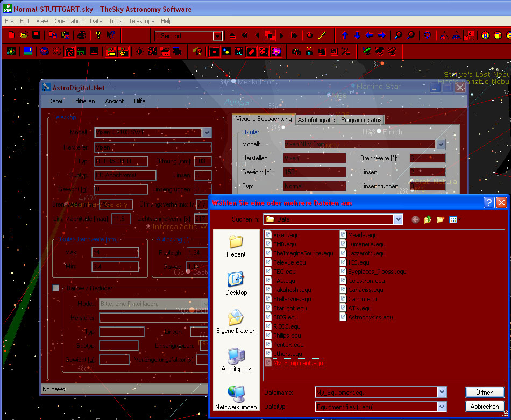The image size is (511, 420).
Task: Open the Ansicht menu in AstroDigital.Net
Action: (115, 101)
